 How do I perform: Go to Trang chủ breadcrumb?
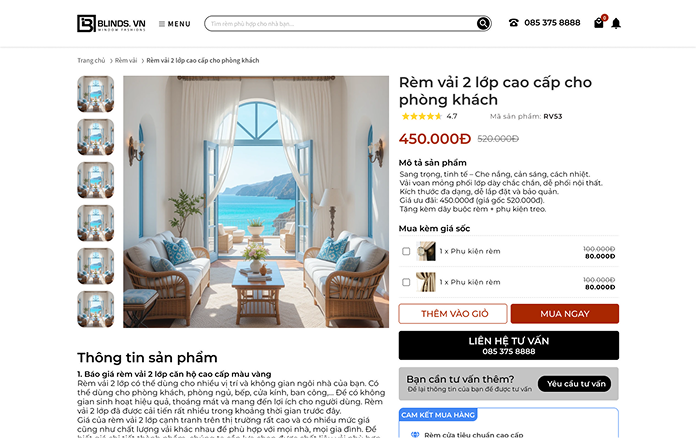[x=91, y=60]
